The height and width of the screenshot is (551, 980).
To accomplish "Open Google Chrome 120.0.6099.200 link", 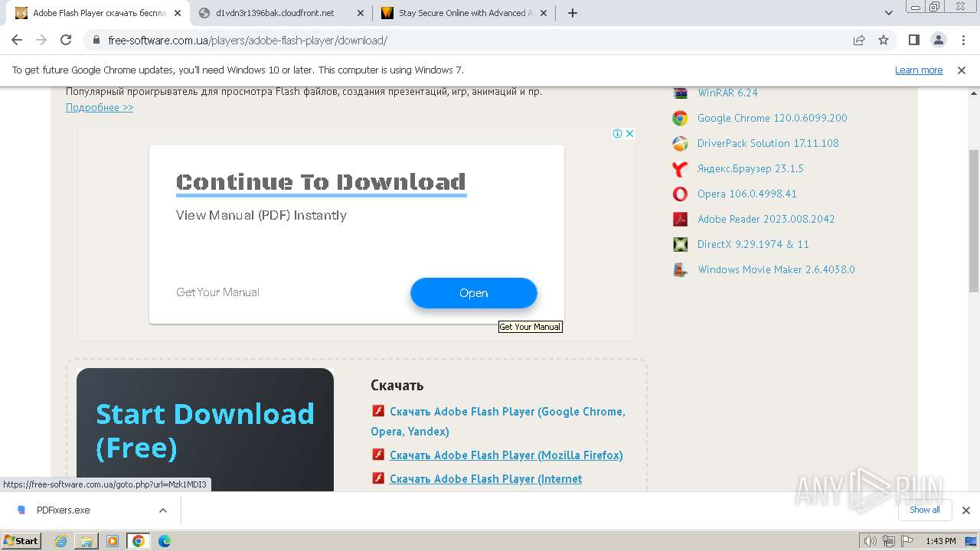I will click(x=773, y=118).
